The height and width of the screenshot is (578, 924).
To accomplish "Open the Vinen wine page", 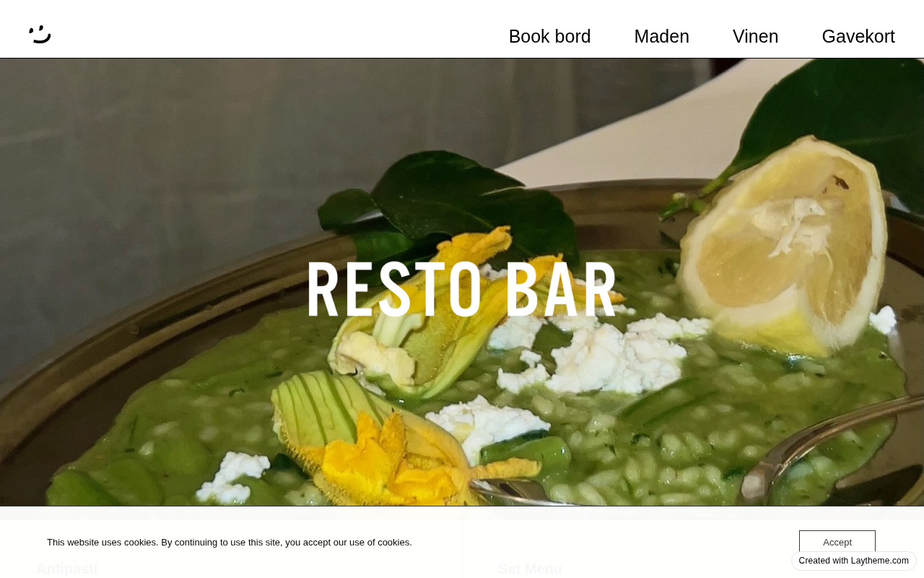I will 755,36.
